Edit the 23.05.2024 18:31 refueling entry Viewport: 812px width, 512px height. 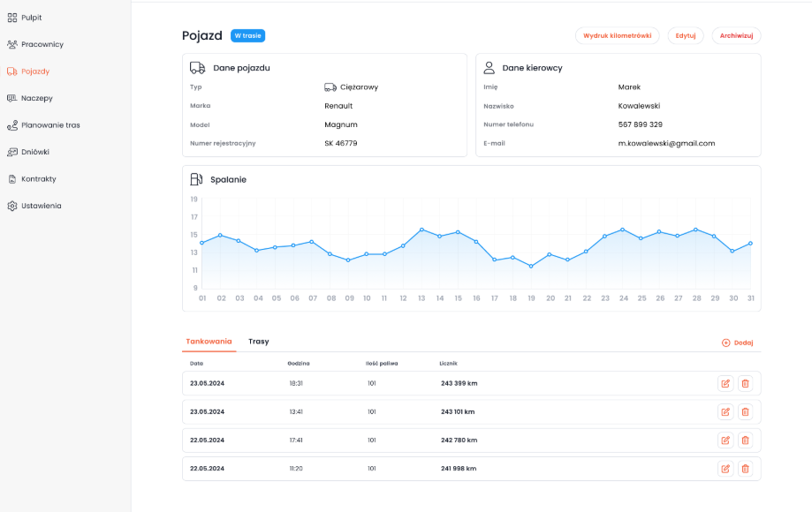coord(725,383)
